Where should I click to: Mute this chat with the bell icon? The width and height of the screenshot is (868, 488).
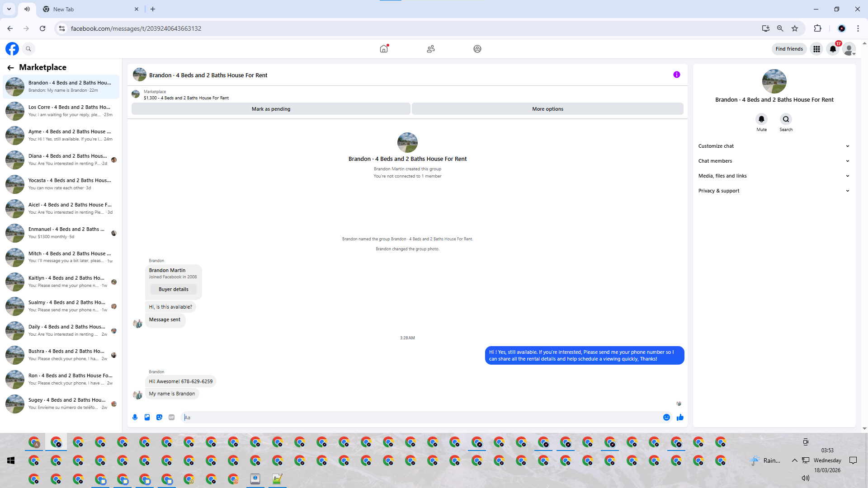(762, 119)
